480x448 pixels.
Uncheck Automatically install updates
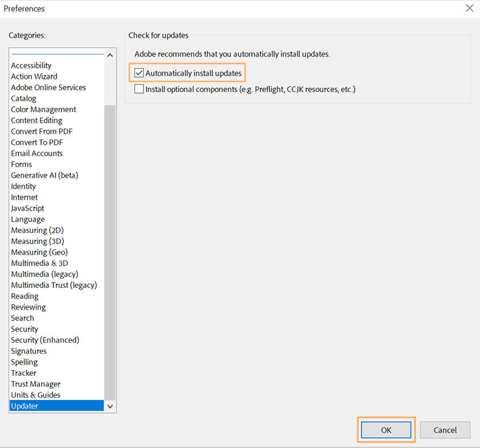138,73
